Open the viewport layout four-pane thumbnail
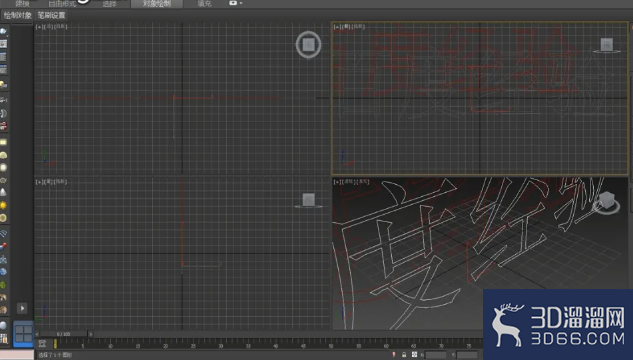 pos(23,334)
